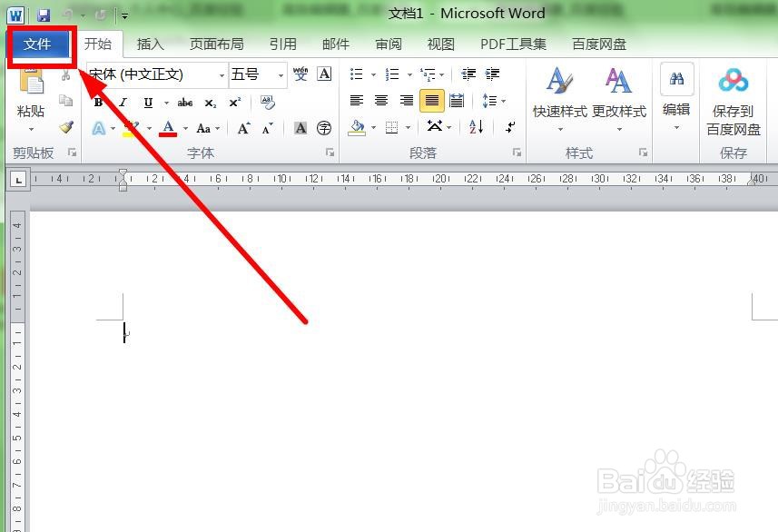Align text right

tap(407, 101)
